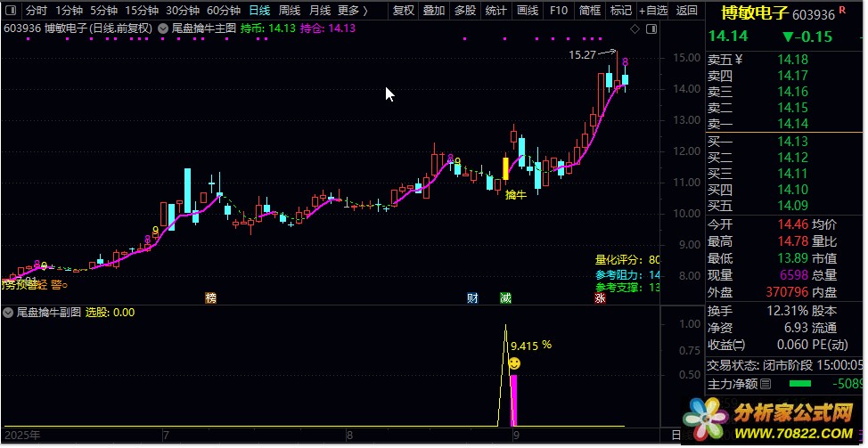This screenshot has width=868, height=448.
Task: Click the stock code 603936 in quote panel
Action: coord(814,14)
